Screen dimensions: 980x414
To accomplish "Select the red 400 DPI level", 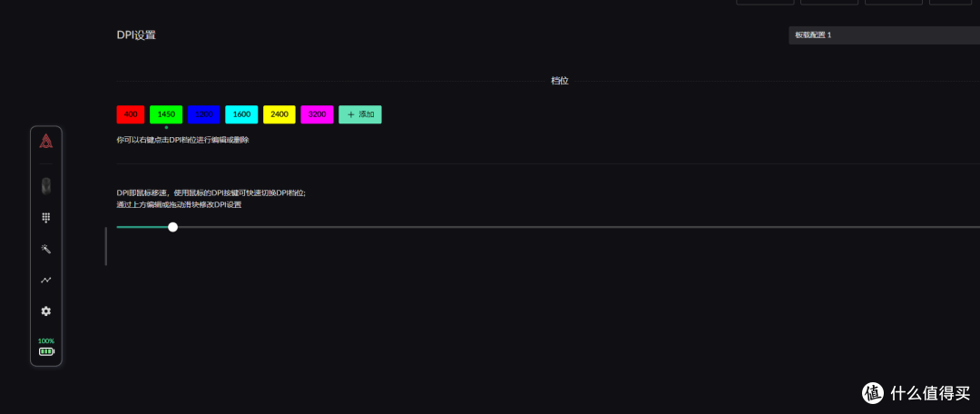I will [131, 114].
